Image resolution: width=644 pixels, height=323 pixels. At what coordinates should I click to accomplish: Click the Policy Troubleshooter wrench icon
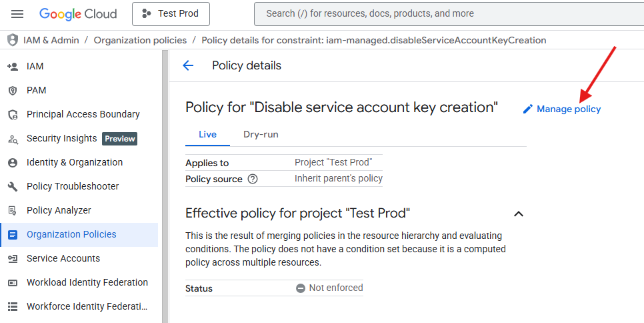point(12,186)
